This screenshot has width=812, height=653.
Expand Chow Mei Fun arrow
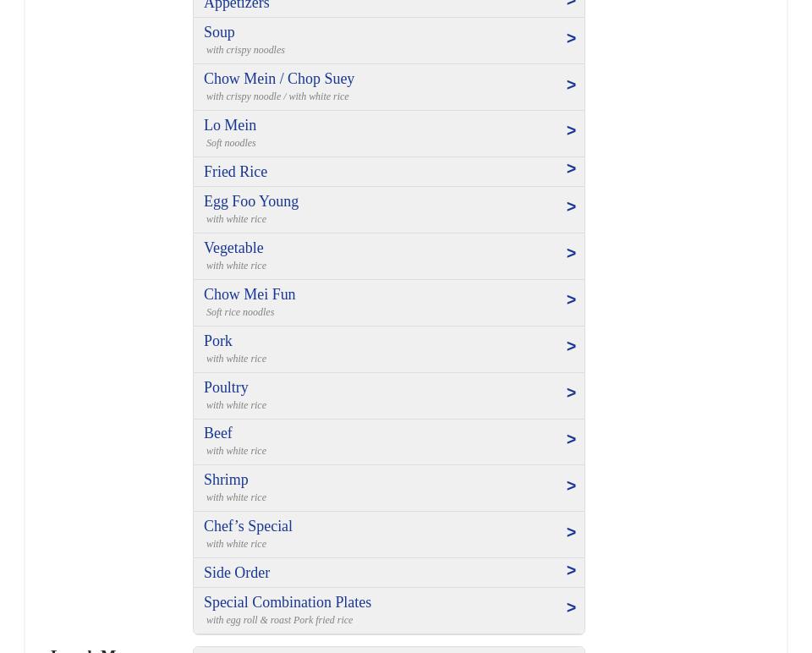tap(571, 300)
